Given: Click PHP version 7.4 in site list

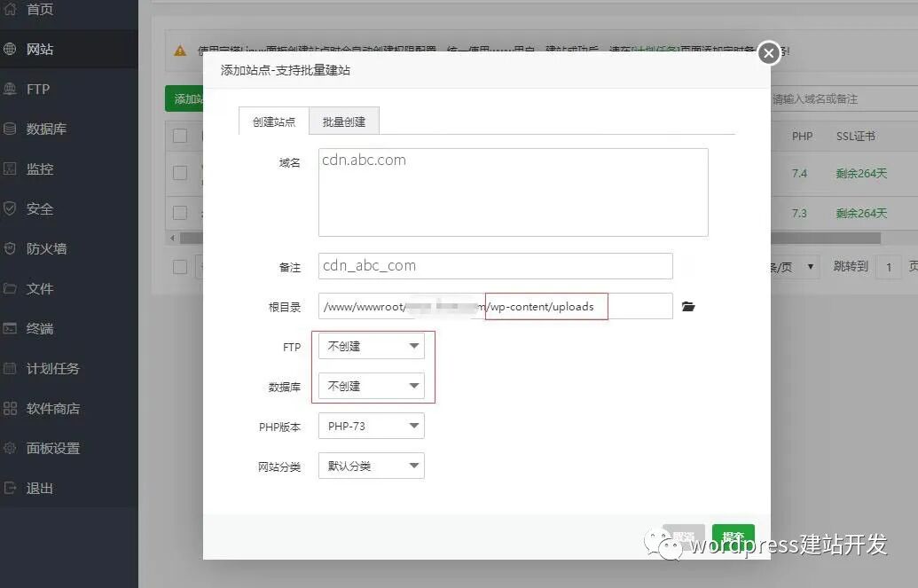Looking at the screenshot, I should click(x=799, y=173).
